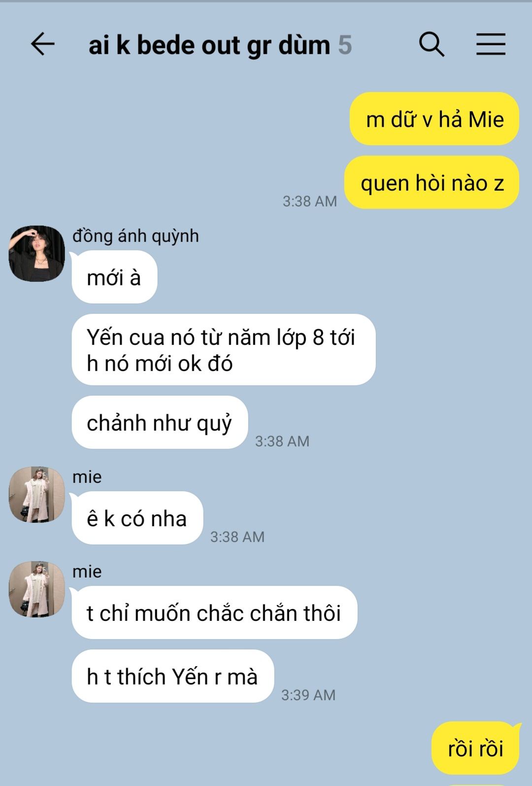Select the 'm dữ v hả Mie' message bubble
Viewport: 532px width, 786px height.
pos(434,119)
